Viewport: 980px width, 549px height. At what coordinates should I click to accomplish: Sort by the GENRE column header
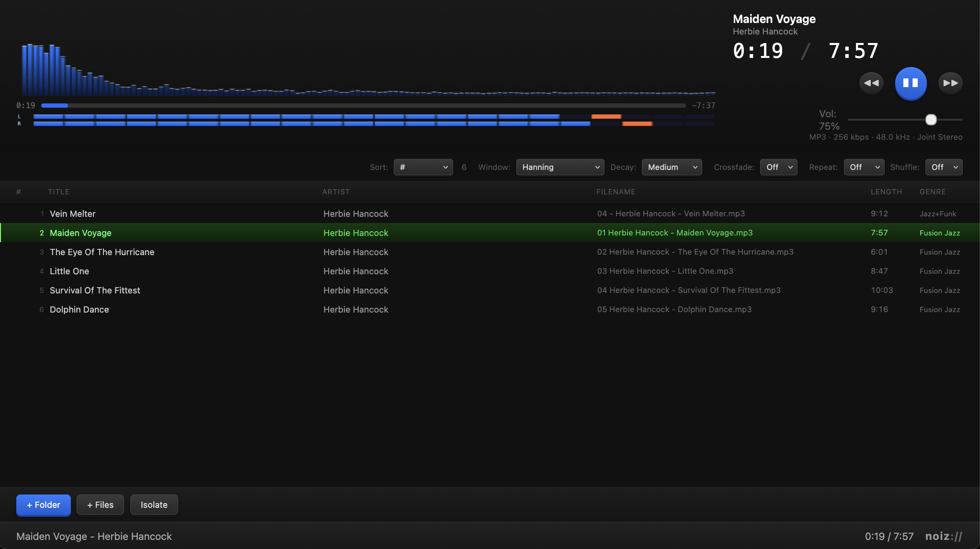pyautogui.click(x=933, y=192)
